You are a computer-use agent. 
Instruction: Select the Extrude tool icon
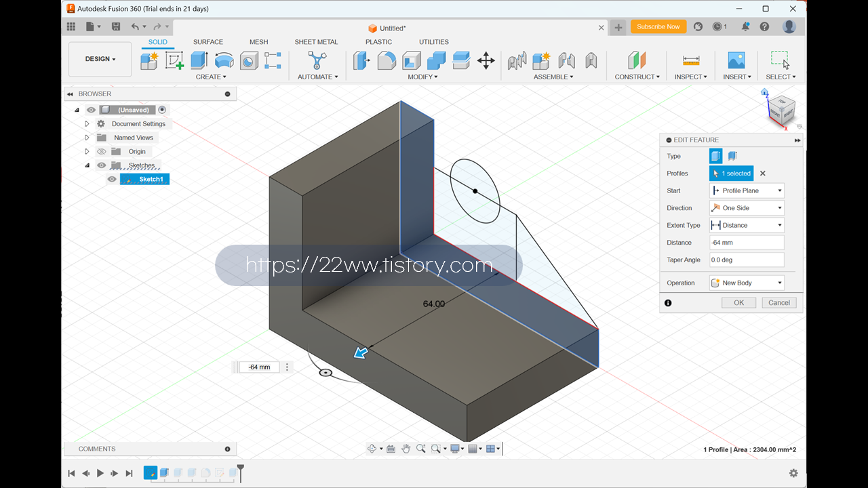(x=199, y=60)
